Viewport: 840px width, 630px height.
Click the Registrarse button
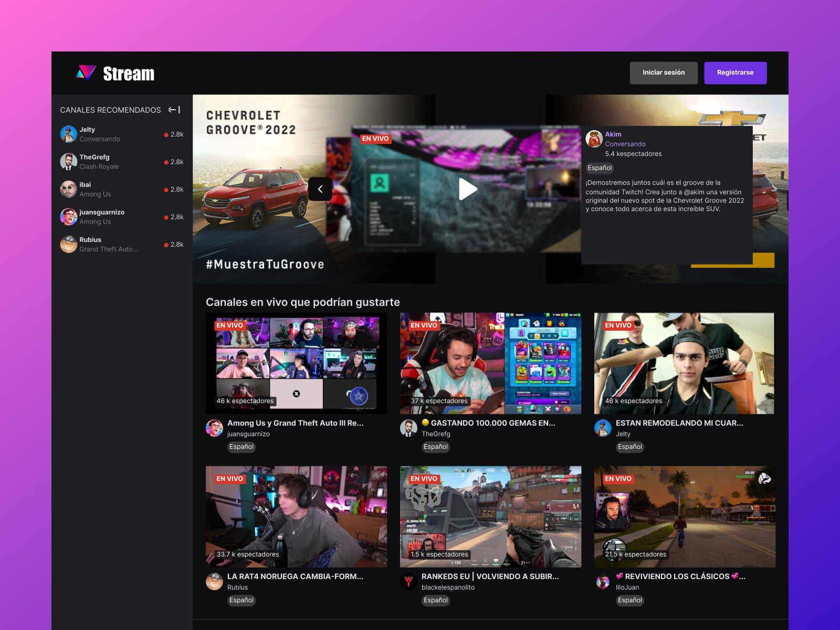coord(735,72)
